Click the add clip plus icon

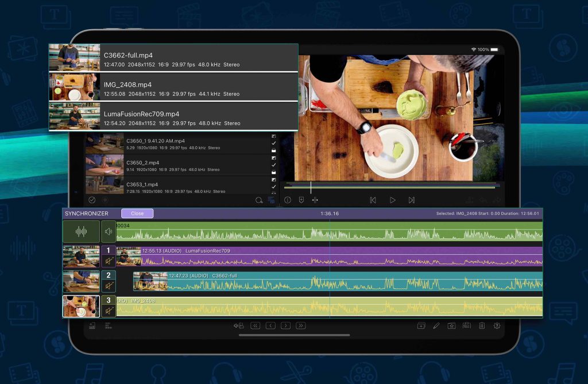pyautogui.click(x=421, y=326)
